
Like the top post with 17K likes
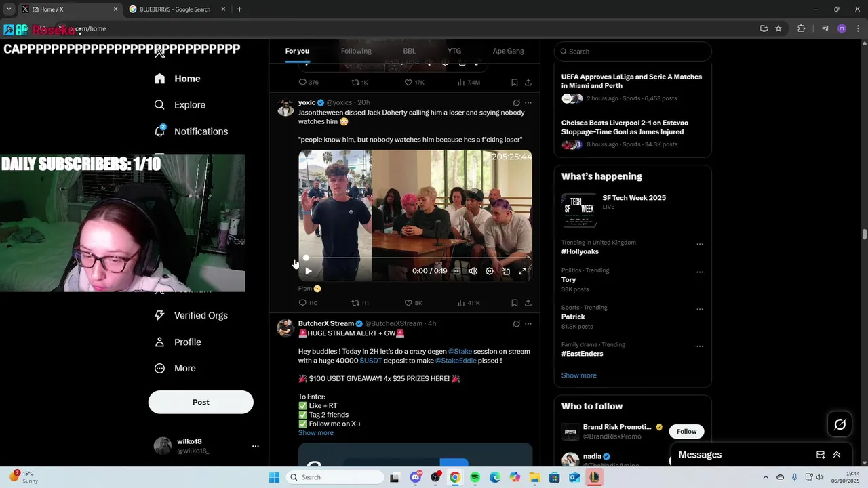[x=414, y=82]
